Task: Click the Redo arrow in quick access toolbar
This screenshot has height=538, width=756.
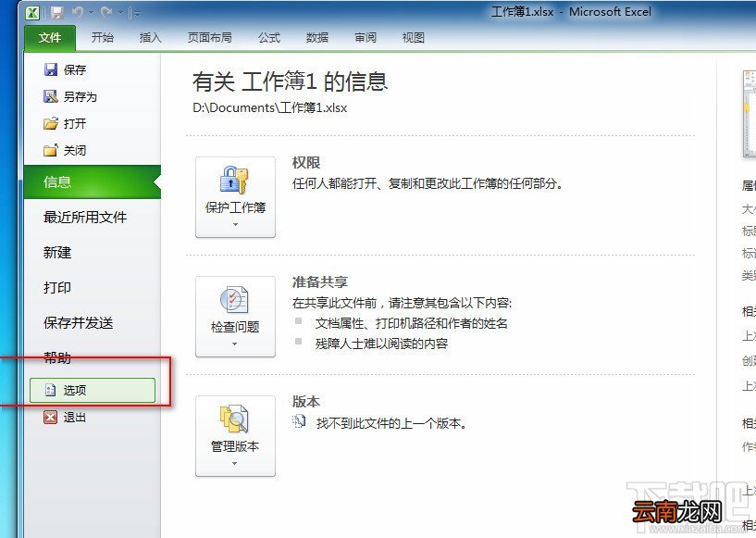Action: 106,13
